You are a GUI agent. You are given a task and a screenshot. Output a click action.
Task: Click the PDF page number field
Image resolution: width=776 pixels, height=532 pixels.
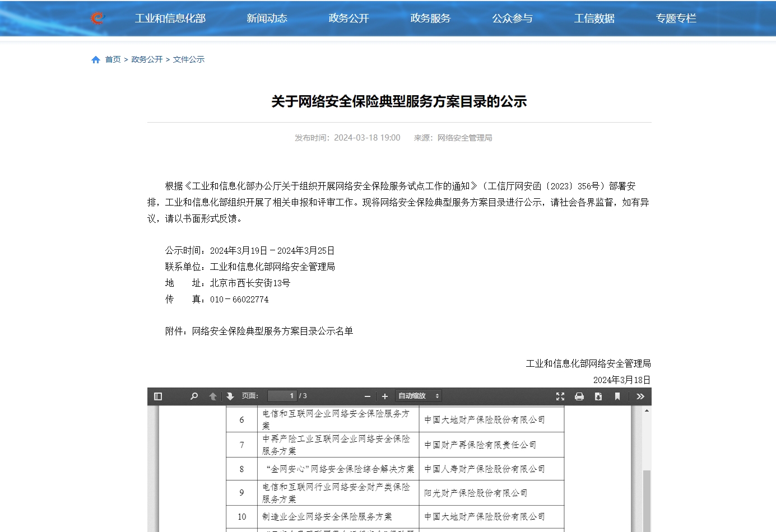[x=282, y=396]
